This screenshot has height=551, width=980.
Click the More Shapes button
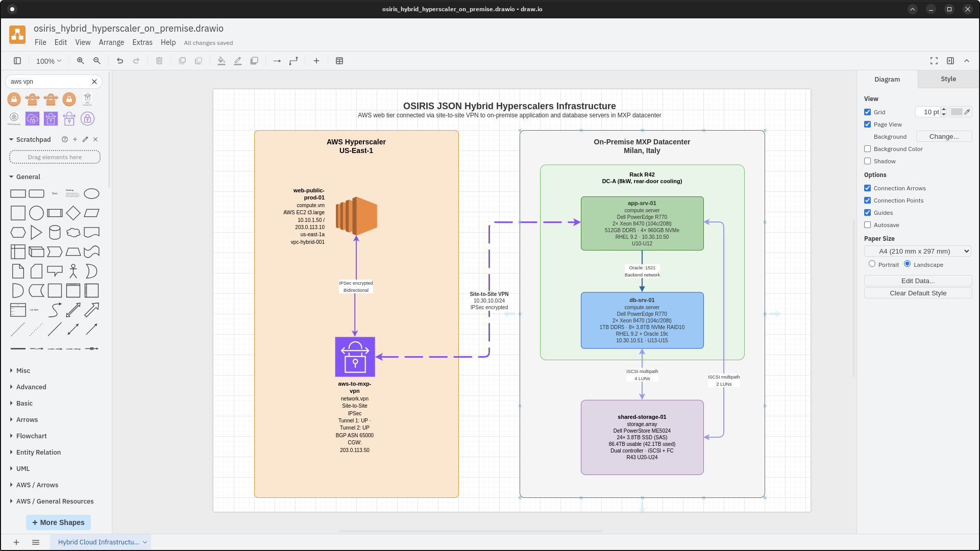tap(58, 522)
